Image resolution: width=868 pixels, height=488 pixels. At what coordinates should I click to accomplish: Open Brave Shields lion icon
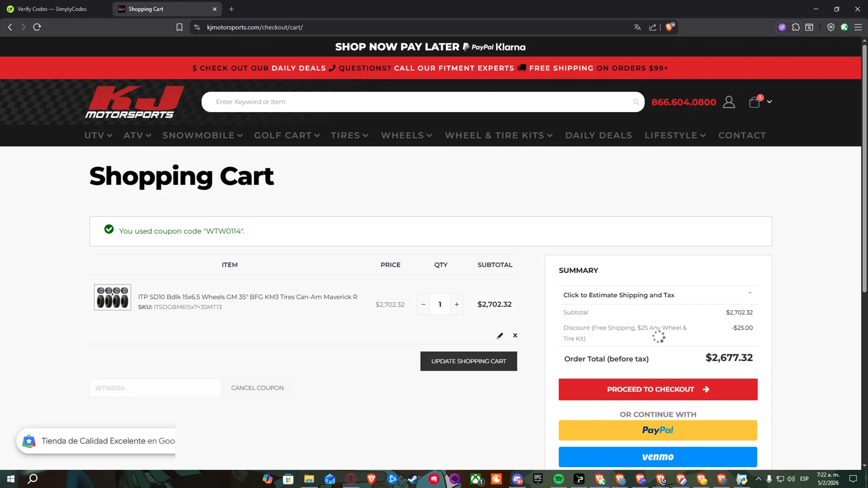[670, 27]
